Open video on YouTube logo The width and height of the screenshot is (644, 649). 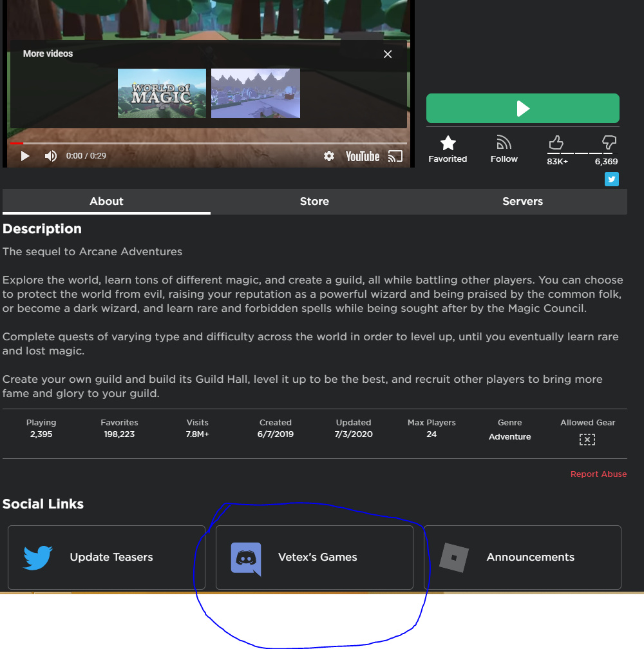point(363,156)
